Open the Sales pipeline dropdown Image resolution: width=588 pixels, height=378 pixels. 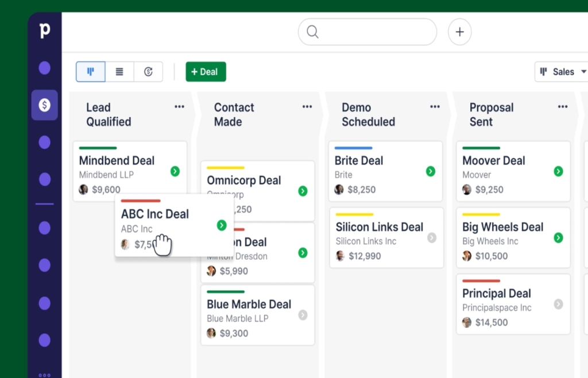point(564,71)
